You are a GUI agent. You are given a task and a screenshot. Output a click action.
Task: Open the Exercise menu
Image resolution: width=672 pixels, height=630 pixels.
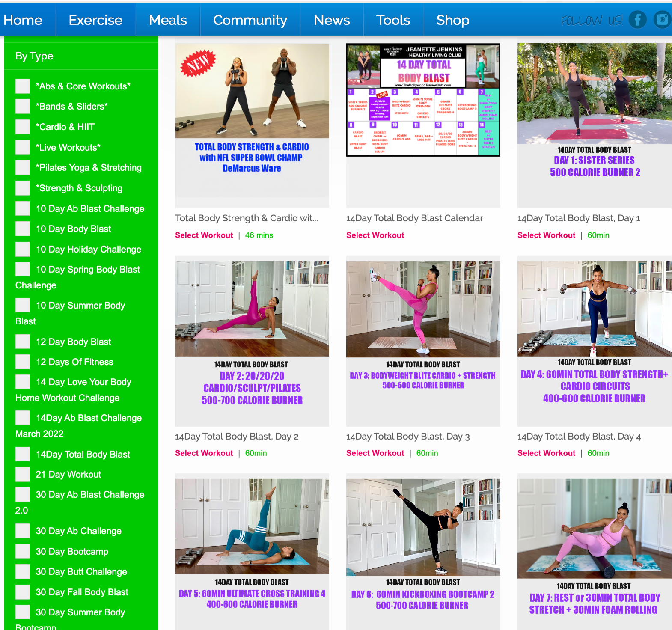coord(95,20)
